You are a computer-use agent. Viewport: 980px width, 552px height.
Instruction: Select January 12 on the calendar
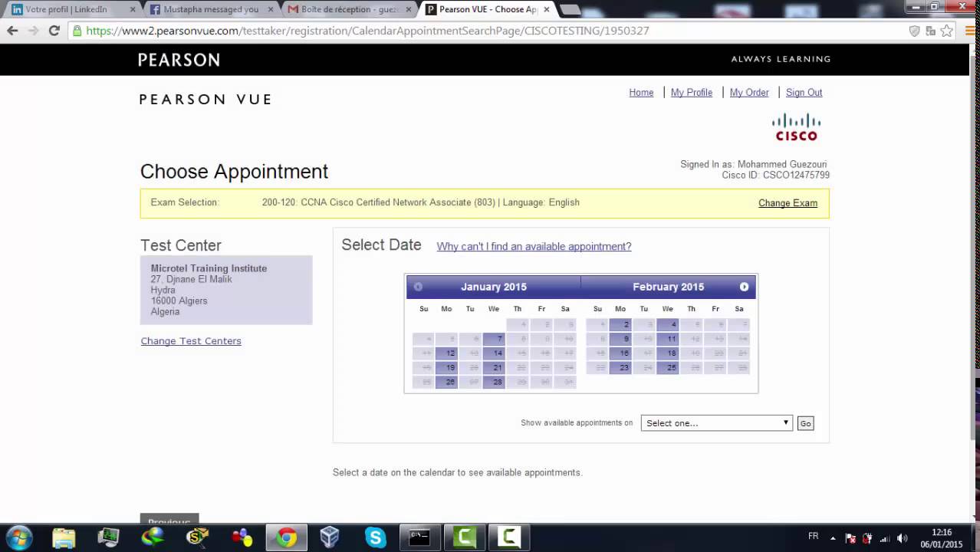(x=447, y=353)
